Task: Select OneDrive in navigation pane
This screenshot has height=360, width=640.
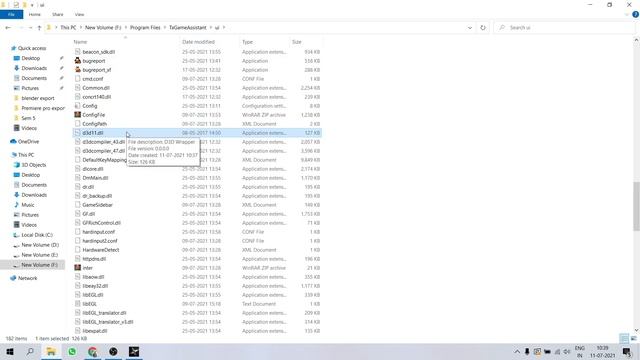Action: click(x=28, y=142)
